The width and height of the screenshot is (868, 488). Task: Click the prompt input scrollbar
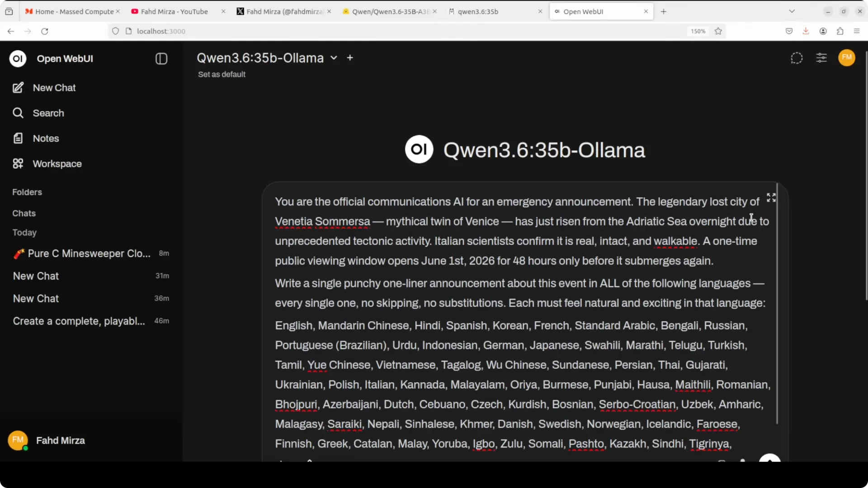click(777, 304)
